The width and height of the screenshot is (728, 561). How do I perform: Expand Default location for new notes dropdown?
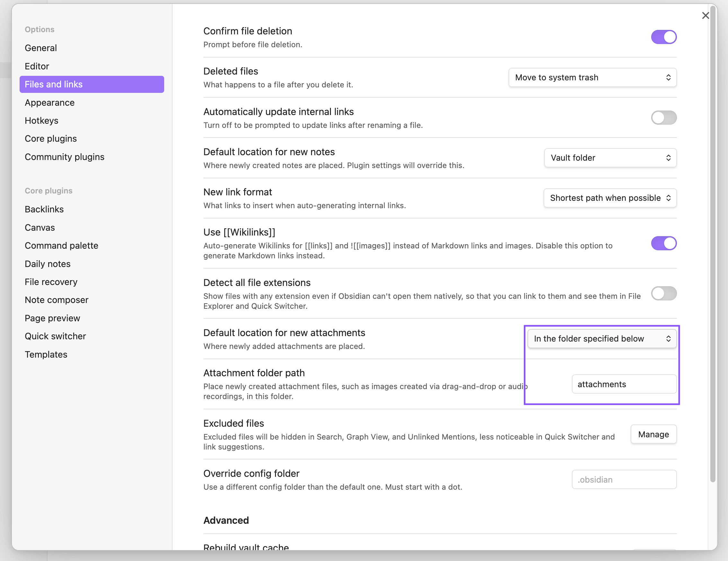pos(610,158)
